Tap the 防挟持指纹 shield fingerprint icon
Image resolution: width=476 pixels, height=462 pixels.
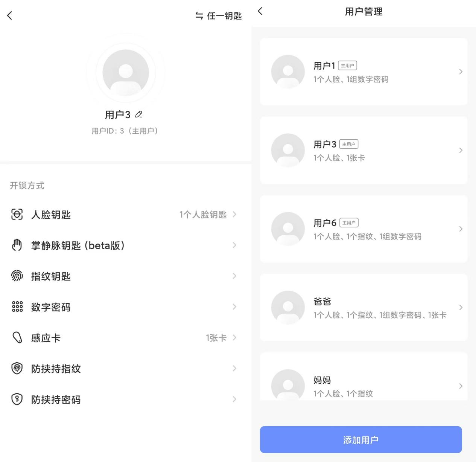click(17, 369)
